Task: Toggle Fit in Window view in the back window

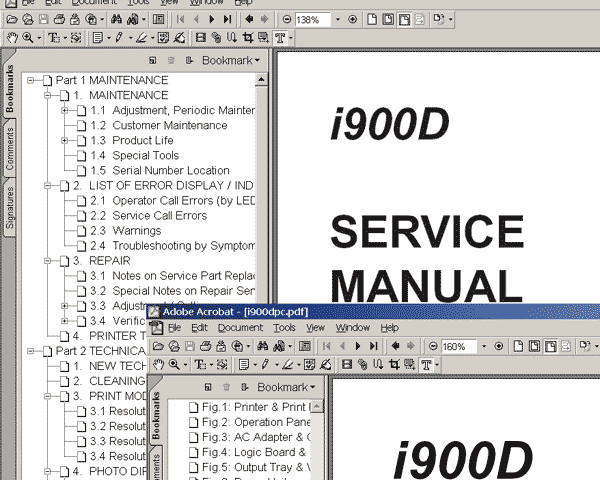Action: (388, 19)
